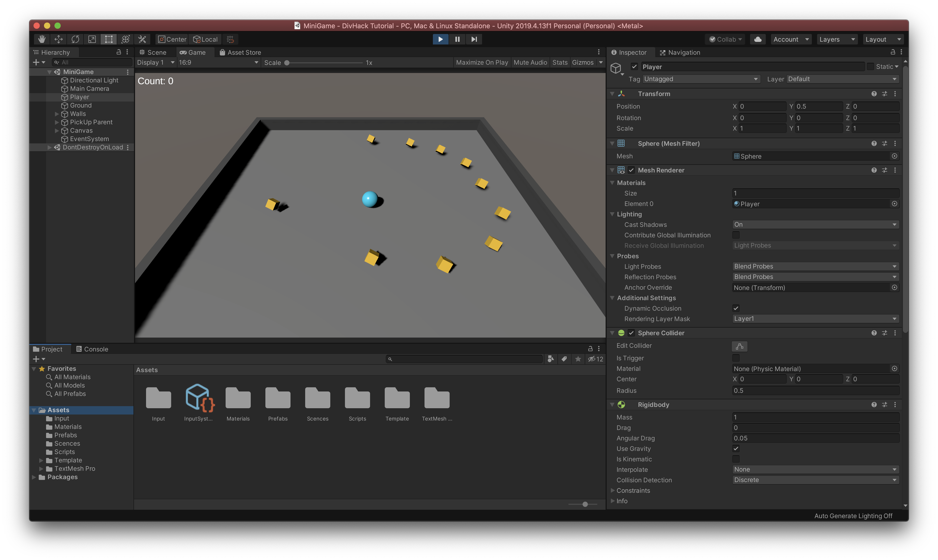Select the Rect Transform tool
The width and height of the screenshot is (938, 560).
pos(109,39)
